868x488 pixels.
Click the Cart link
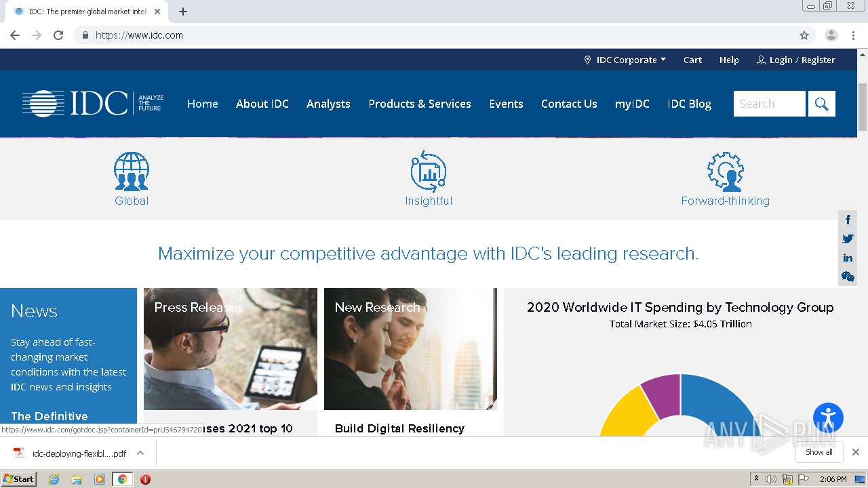pyautogui.click(x=692, y=60)
